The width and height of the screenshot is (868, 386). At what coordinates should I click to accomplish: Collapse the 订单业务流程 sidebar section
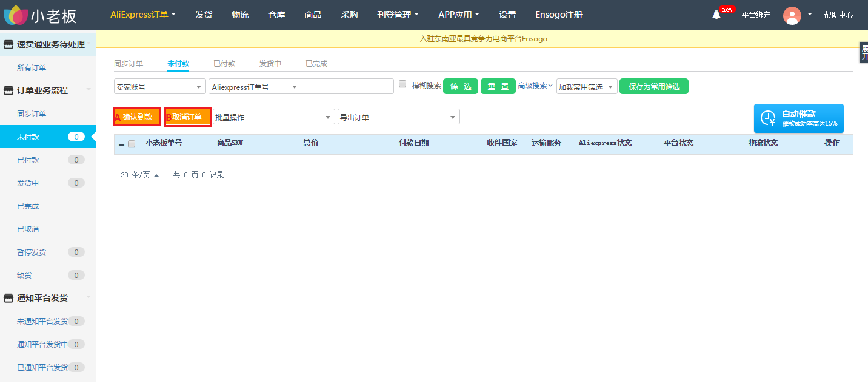(x=88, y=90)
